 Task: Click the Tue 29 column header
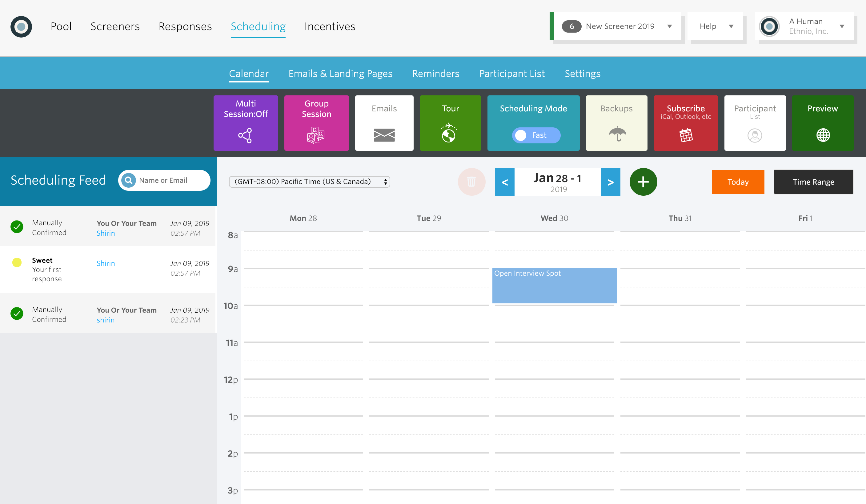[x=429, y=218]
